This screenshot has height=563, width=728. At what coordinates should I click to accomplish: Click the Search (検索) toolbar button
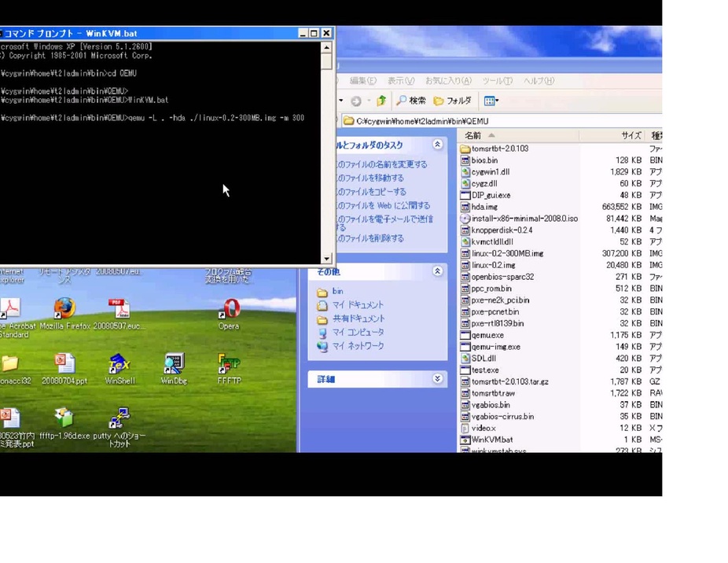tap(410, 101)
